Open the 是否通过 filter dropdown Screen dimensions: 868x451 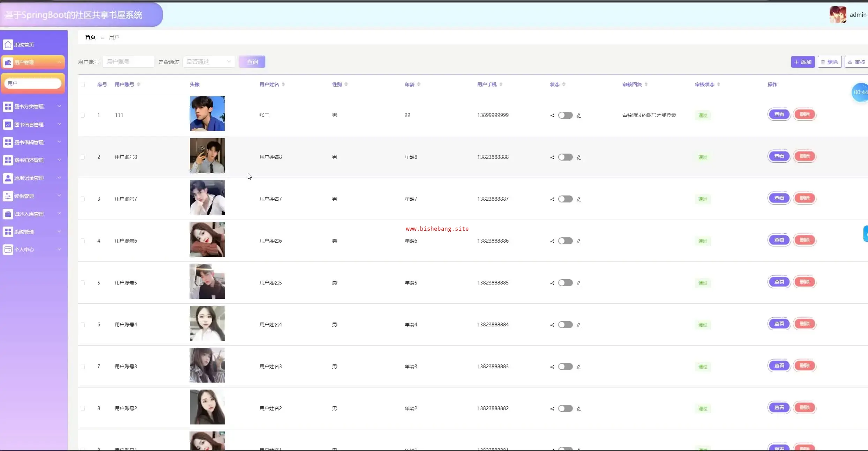209,62
